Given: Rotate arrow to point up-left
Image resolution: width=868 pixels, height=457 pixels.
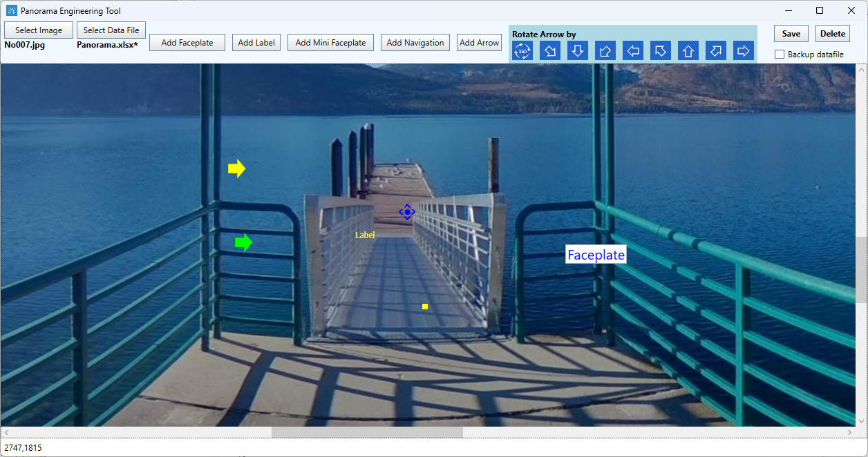Looking at the screenshot, I should click(661, 51).
